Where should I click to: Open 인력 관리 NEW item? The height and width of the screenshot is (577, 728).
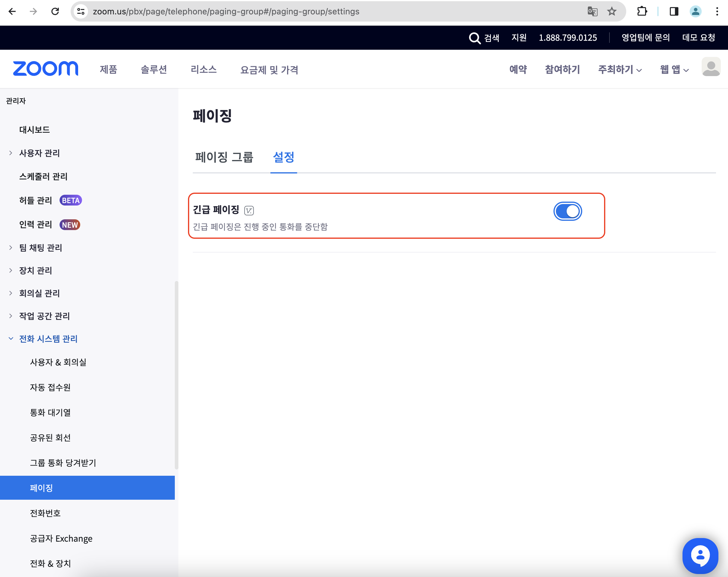pyautogui.click(x=49, y=225)
